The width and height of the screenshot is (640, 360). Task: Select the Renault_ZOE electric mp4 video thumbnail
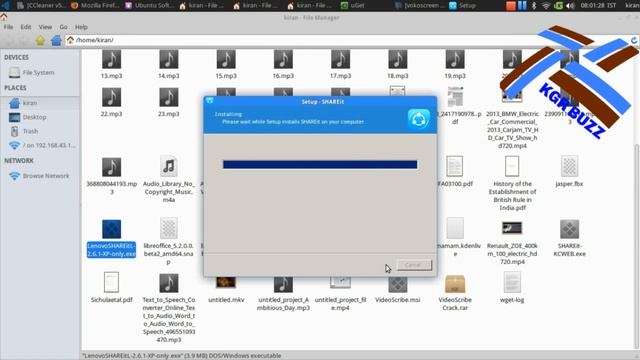tap(512, 228)
